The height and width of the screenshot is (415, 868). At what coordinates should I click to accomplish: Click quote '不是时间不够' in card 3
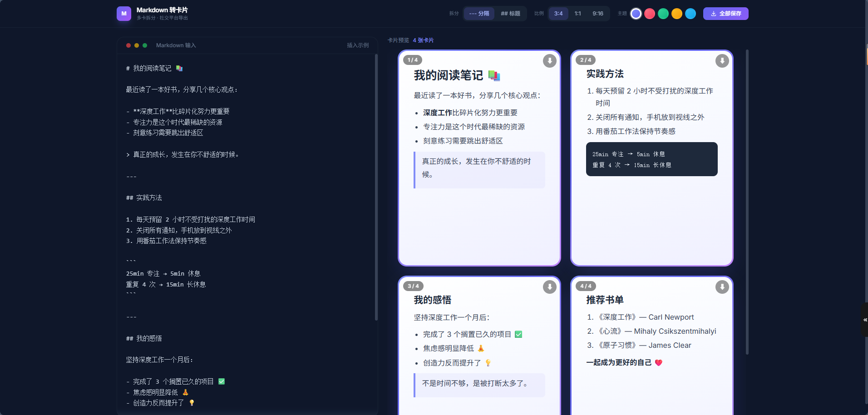pyautogui.click(x=479, y=385)
